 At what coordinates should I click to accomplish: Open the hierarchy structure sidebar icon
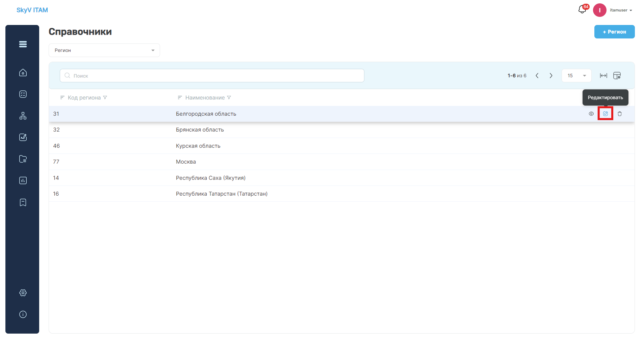[23, 116]
